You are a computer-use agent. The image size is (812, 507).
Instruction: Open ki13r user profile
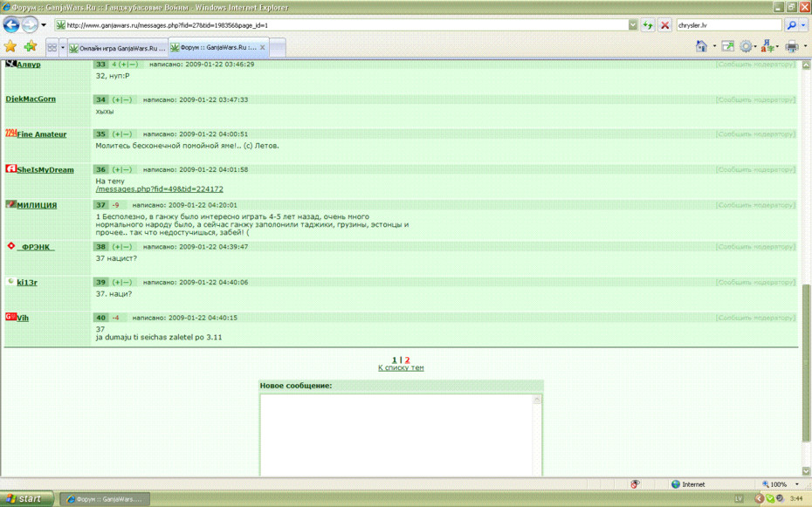pos(27,282)
